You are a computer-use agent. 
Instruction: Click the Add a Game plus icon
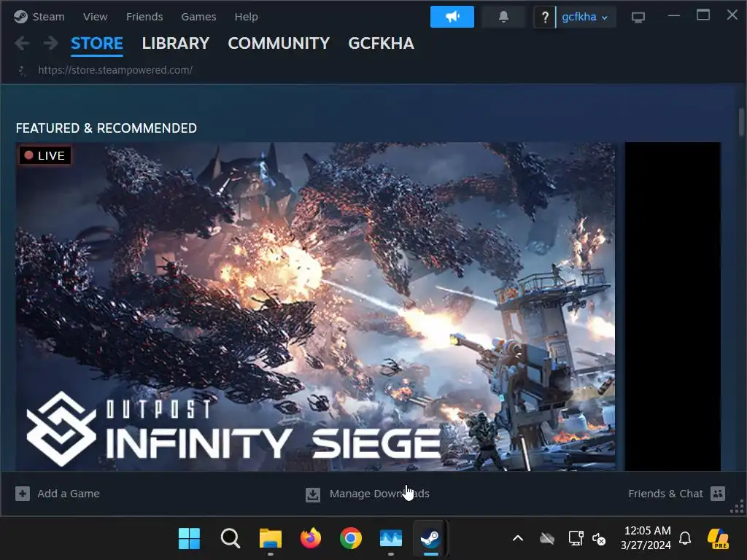[x=23, y=494]
